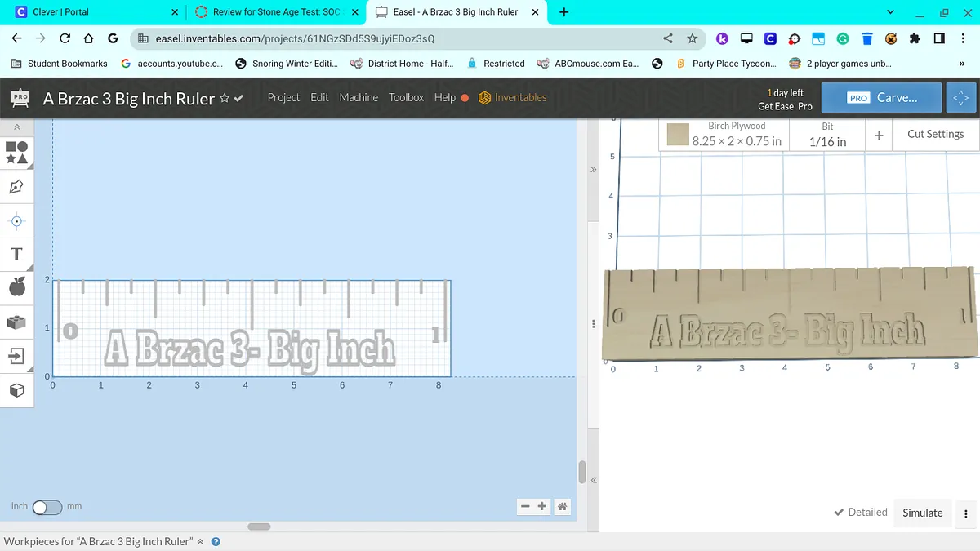Click the home reset view icon
Screen dimensions: 980x551
tap(562, 507)
